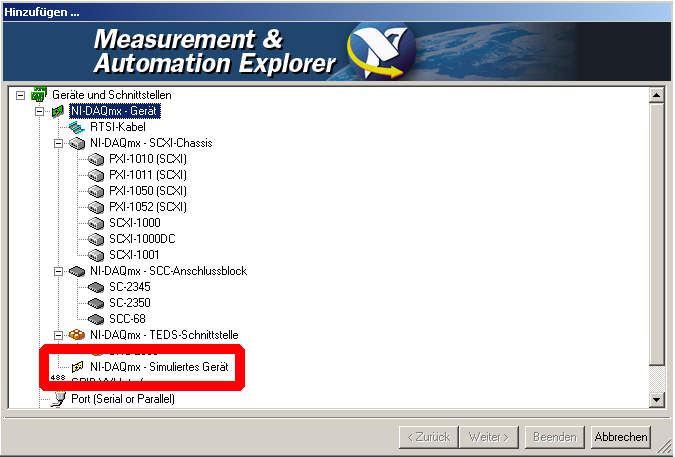
Task: Click the SC-2345 block icon
Action: point(96,287)
